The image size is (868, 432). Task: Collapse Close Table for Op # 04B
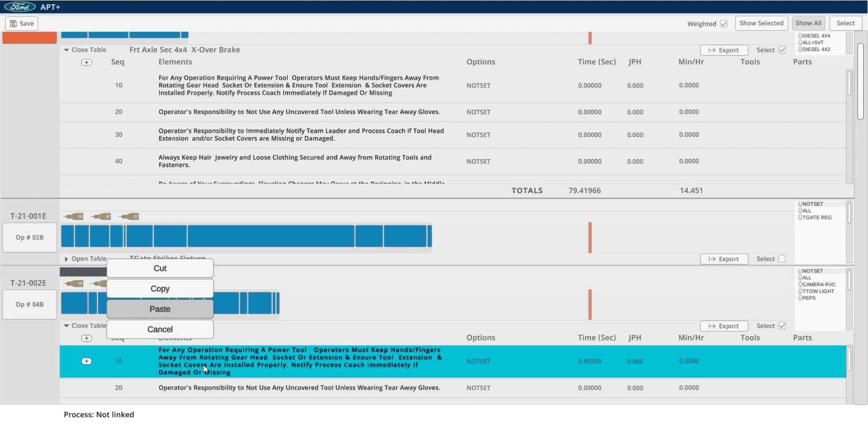(x=66, y=326)
